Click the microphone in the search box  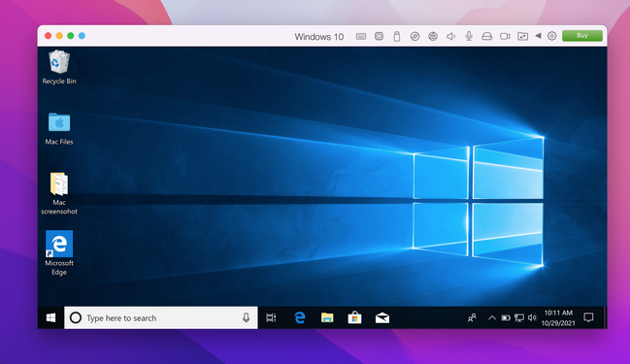[246, 317]
